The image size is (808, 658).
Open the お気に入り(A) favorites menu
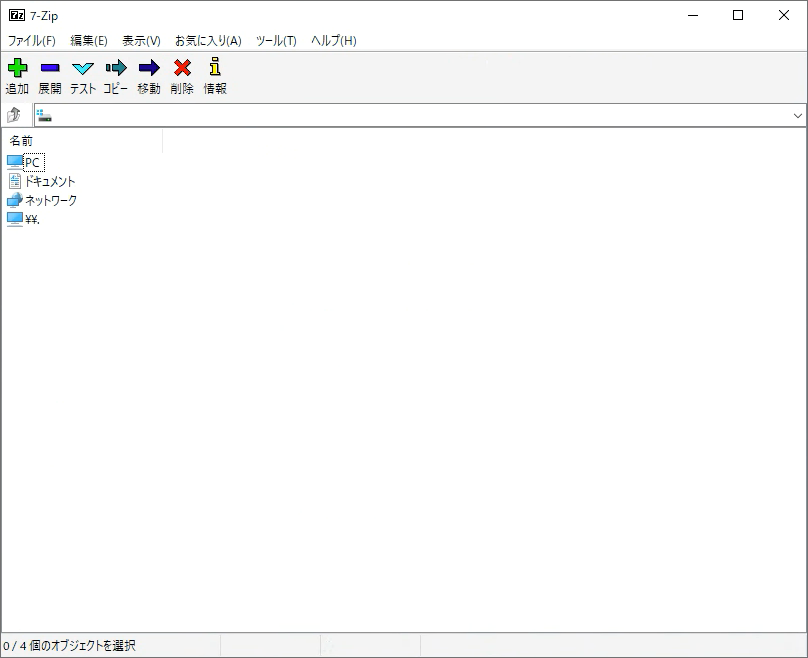coord(208,41)
